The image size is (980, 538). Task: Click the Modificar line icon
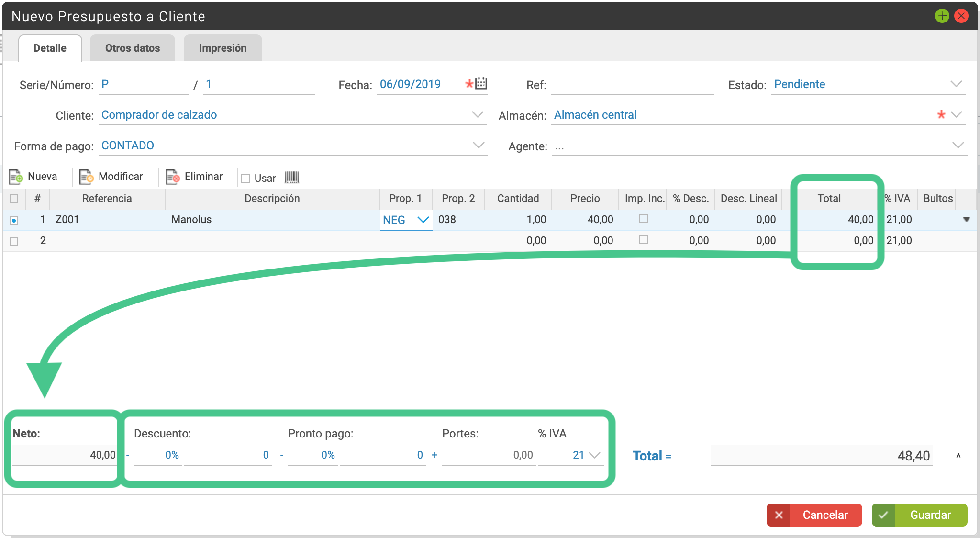[x=87, y=177]
